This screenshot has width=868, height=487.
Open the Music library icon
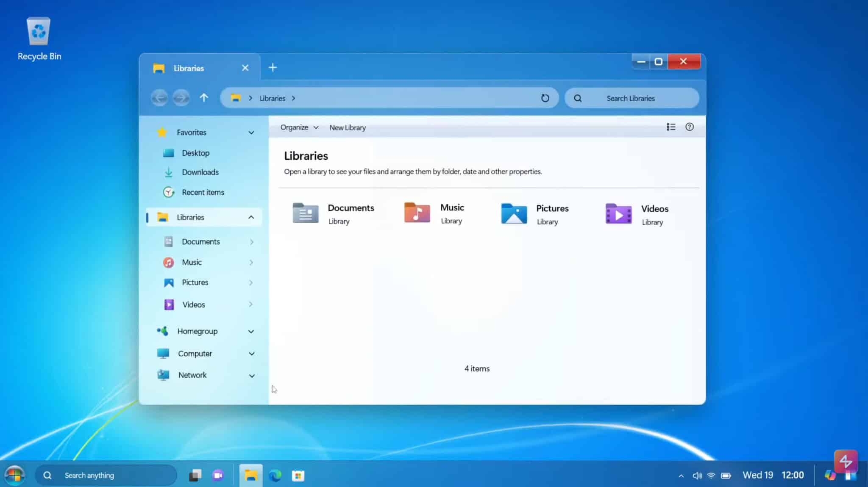click(x=416, y=214)
